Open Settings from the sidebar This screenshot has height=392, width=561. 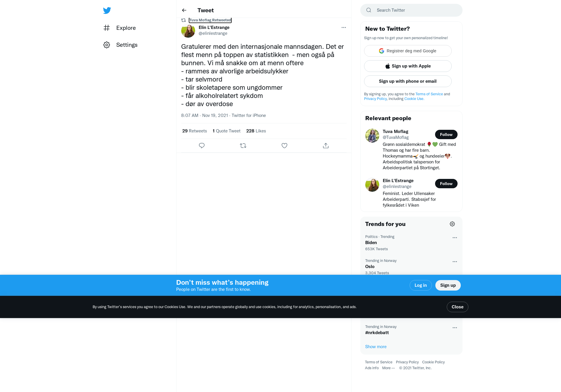pyautogui.click(x=120, y=45)
